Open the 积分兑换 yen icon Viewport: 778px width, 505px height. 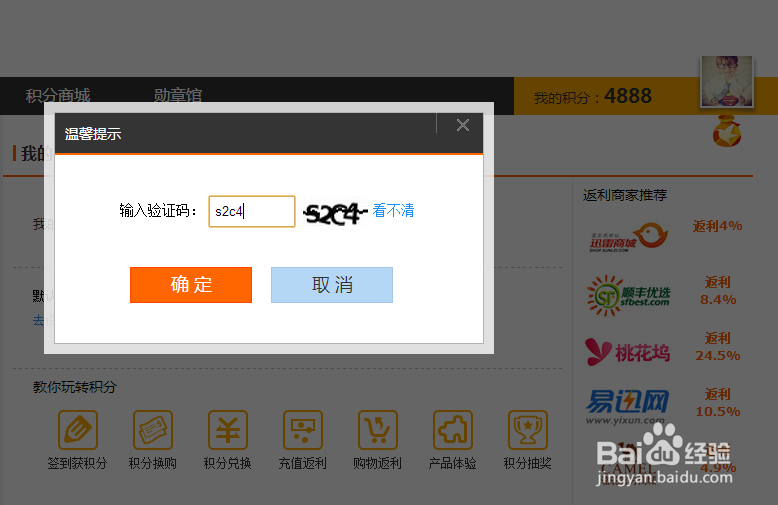[228, 430]
